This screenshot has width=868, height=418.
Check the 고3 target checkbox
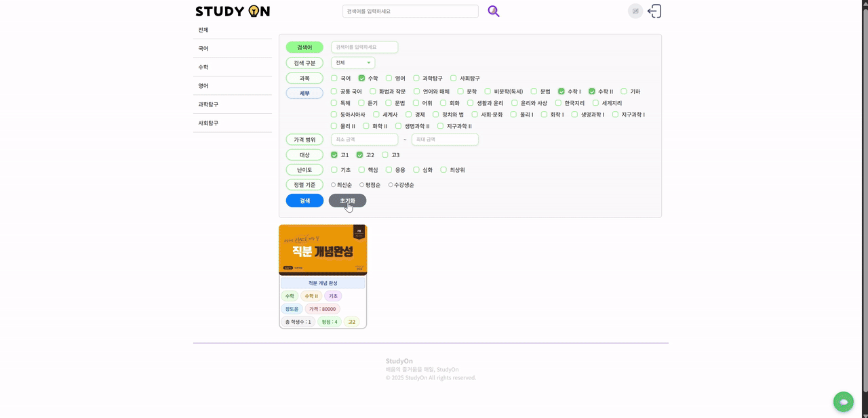pos(385,154)
